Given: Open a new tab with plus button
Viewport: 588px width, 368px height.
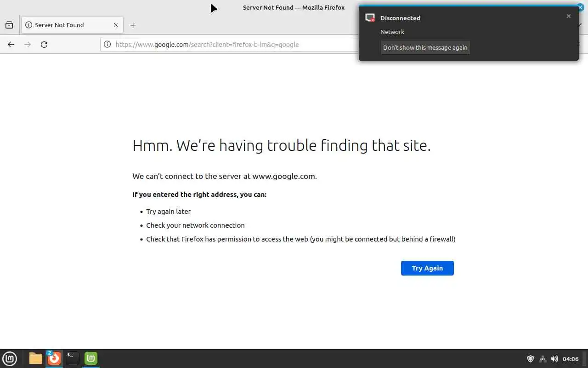Looking at the screenshot, I should pos(133,25).
